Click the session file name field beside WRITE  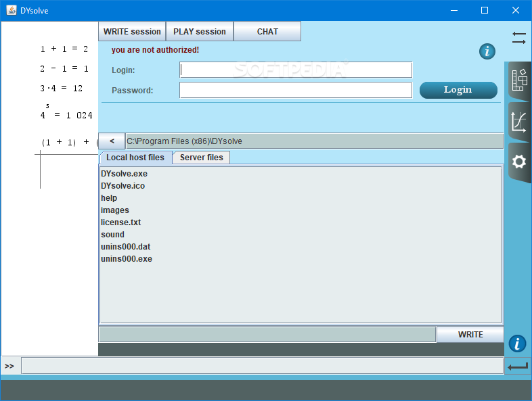267,335
